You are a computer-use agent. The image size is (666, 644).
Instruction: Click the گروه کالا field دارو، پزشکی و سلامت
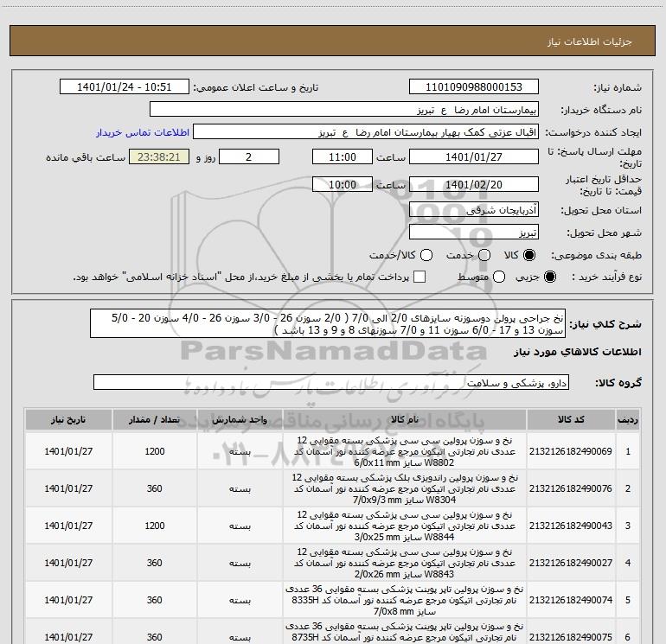(x=331, y=382)
